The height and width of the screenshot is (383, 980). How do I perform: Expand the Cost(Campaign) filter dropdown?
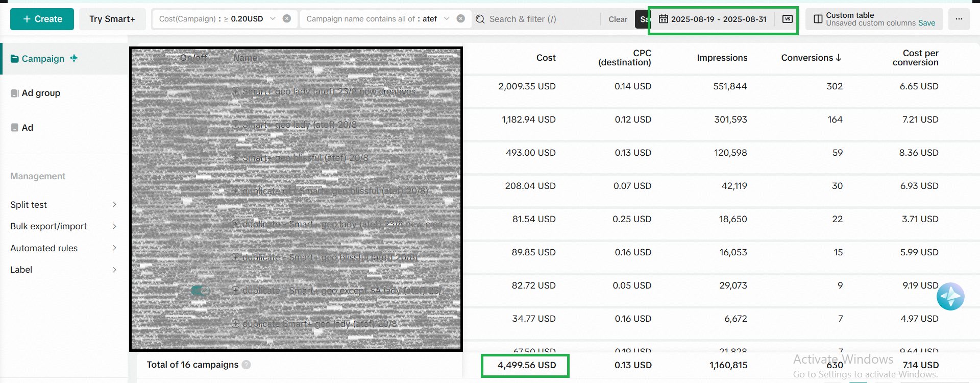coord(273,19)
